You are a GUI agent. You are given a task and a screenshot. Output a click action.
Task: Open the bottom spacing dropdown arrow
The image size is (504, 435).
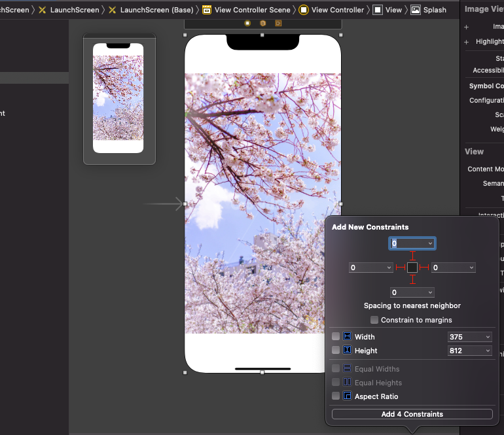click(431, 292)
